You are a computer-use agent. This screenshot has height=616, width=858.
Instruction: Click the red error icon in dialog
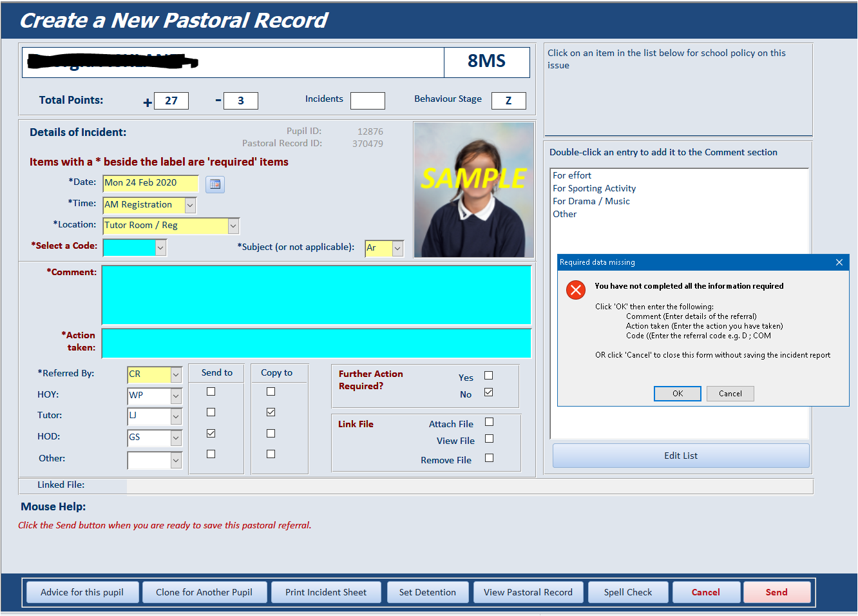tap(576, 290)
